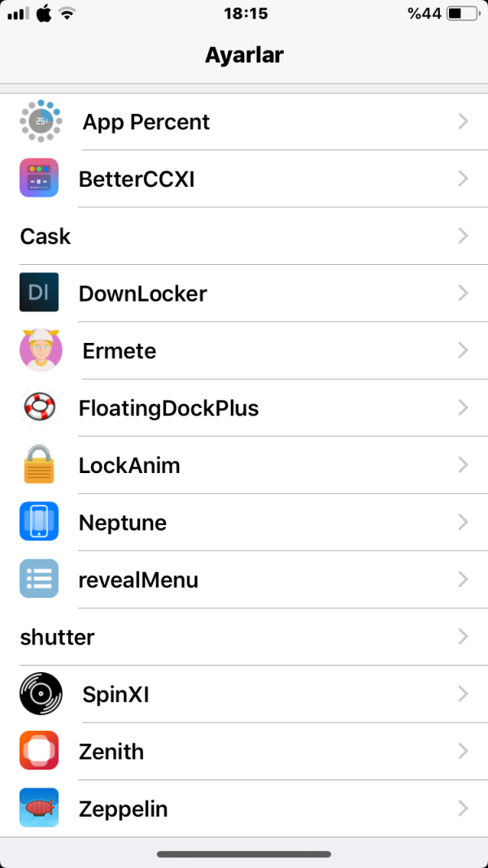Screen dimensions: 488x868
Task: Tap the FloatingDockPlus lifebuoy icon
Action: [39, 408]
